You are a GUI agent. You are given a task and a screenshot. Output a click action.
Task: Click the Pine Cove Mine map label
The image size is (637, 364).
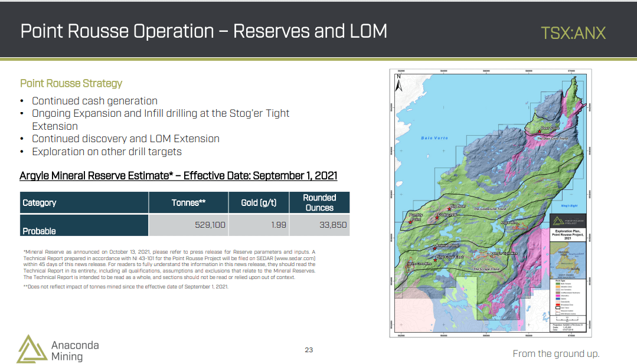pyautogui.click(x=420, y=264)
